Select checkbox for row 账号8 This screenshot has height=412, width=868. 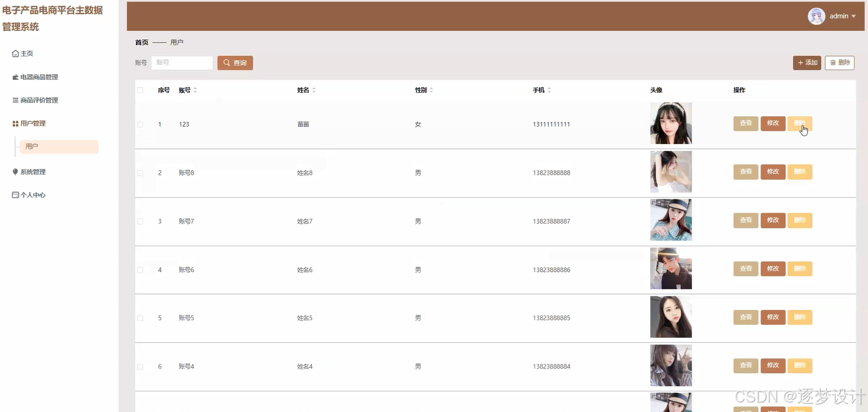click(141, 173)
